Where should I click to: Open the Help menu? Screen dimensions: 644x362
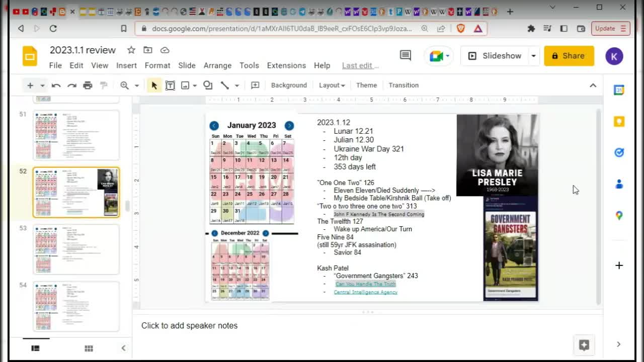click(x=322, y=65)
